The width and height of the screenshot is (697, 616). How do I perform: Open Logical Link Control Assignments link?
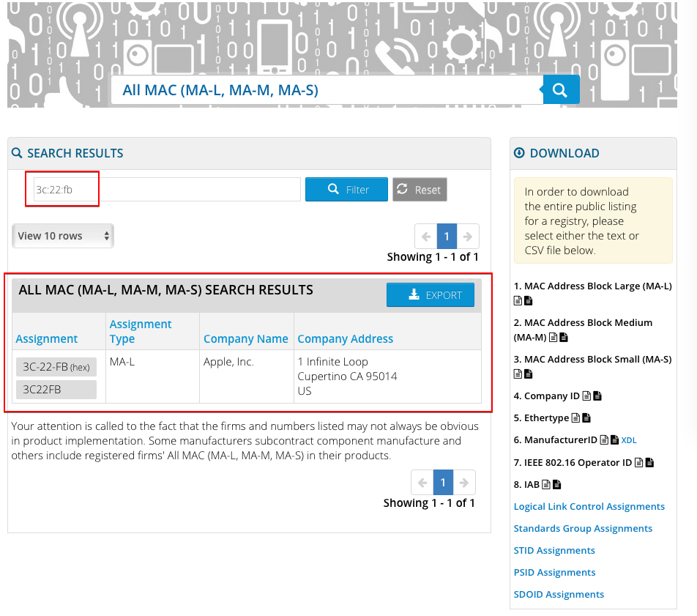[589, 506]
